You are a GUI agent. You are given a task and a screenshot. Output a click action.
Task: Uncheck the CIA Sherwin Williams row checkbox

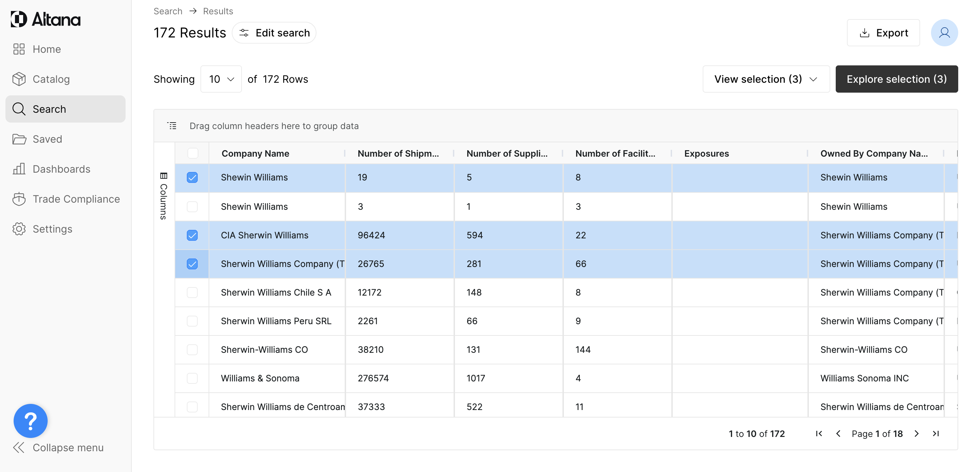[x=192, y=235]
